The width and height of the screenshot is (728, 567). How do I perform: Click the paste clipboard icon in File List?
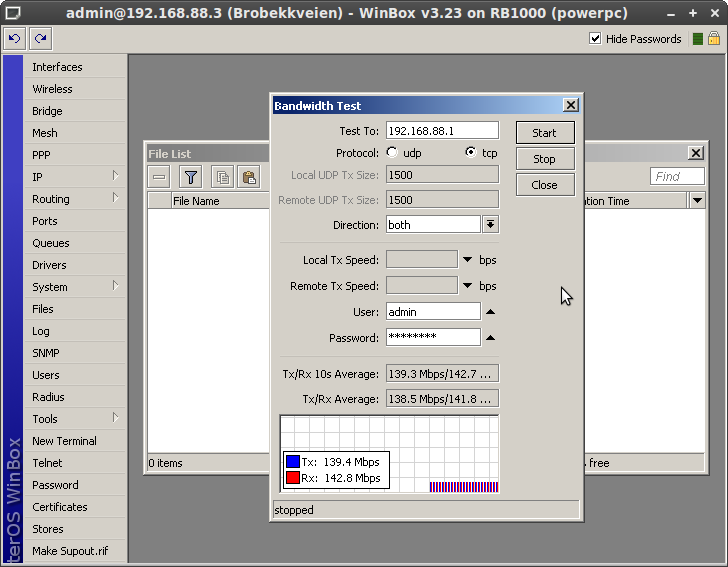249,177
